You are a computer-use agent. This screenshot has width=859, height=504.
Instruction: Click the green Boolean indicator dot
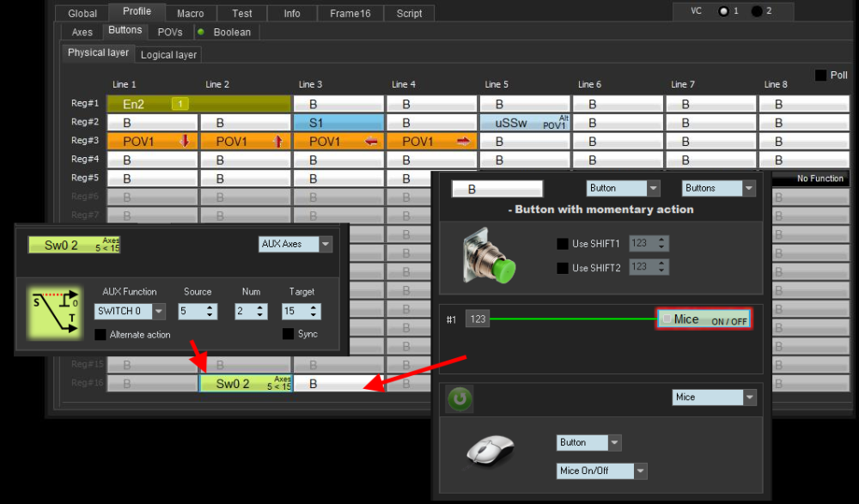point(201,32)
